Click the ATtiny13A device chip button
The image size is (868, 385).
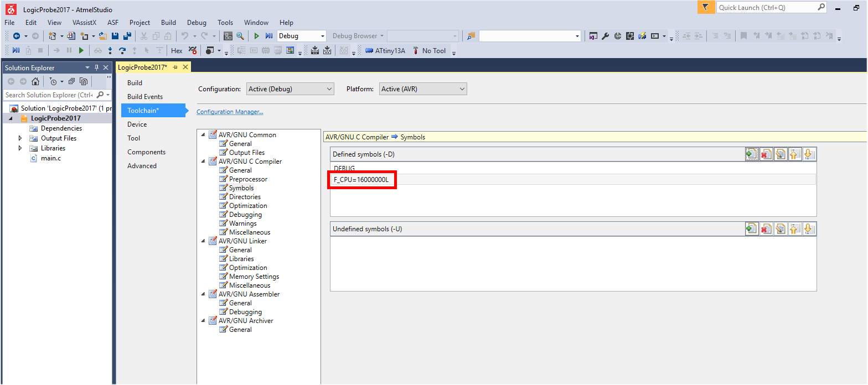click(385, 51)
